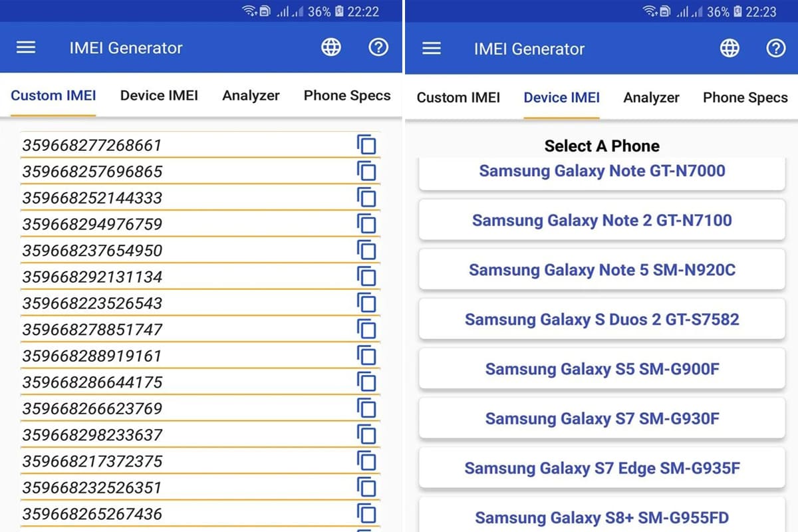Open help question icon in left screen
Screen dimensions: 798x532
[378, 47]
